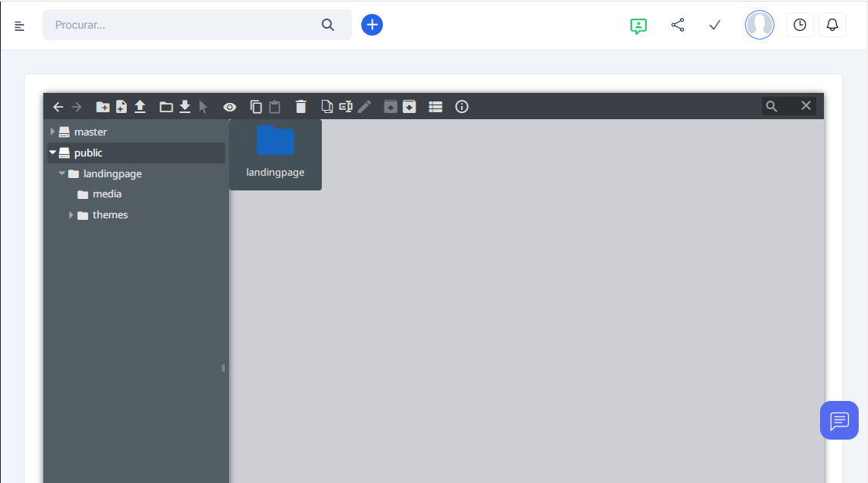Expand the themes folder arrow

point(71,215)
